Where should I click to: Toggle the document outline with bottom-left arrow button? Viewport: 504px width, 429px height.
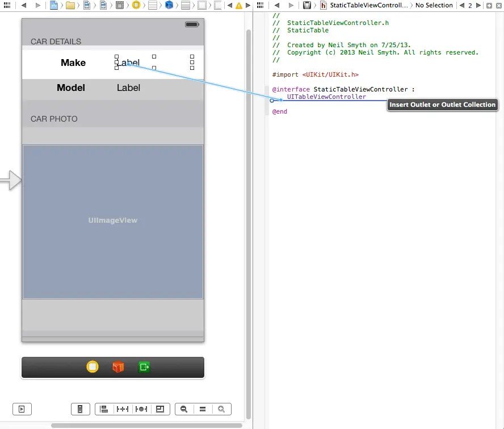point(22,409)
